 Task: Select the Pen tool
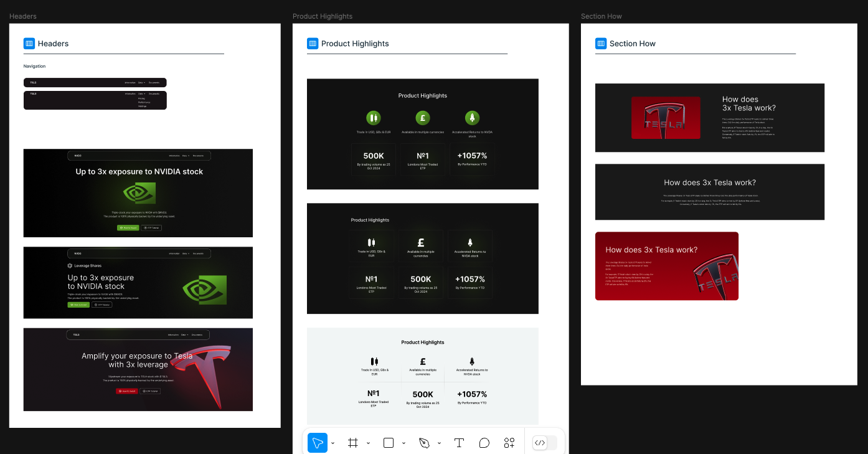click(x=424, y=443)
